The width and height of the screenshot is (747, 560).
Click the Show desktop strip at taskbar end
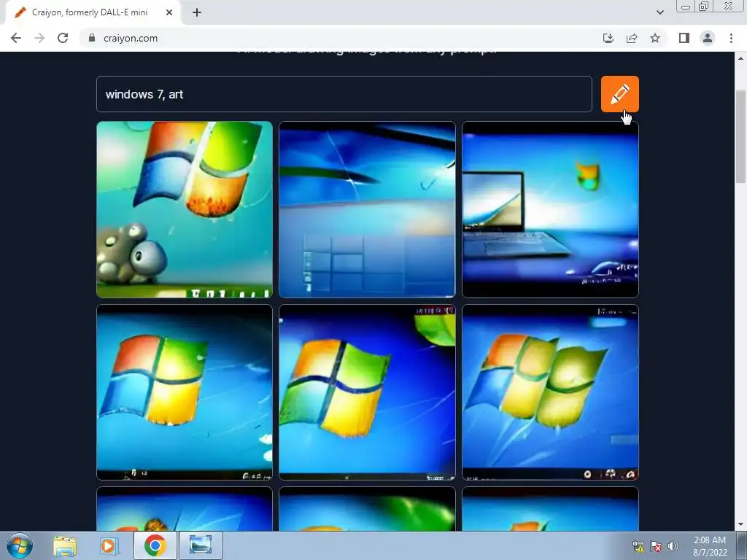[x=742, y=545]
